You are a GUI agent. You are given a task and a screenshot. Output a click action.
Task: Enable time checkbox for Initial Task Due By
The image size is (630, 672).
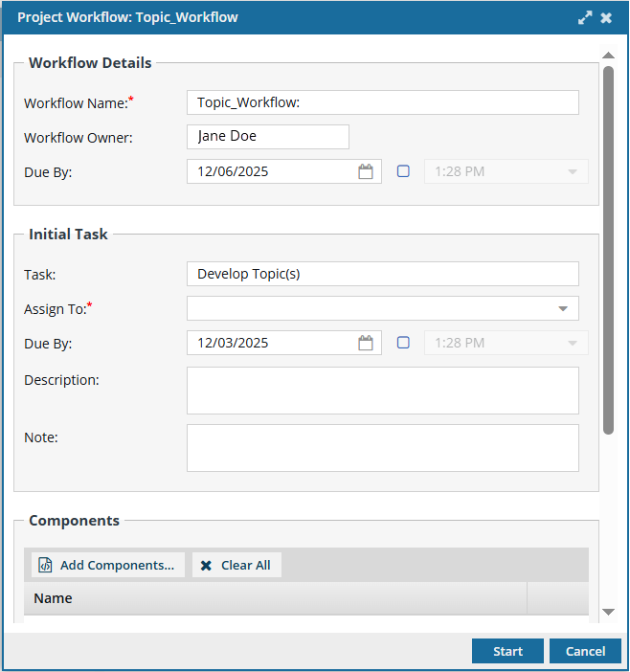click(x=403, y=343)
